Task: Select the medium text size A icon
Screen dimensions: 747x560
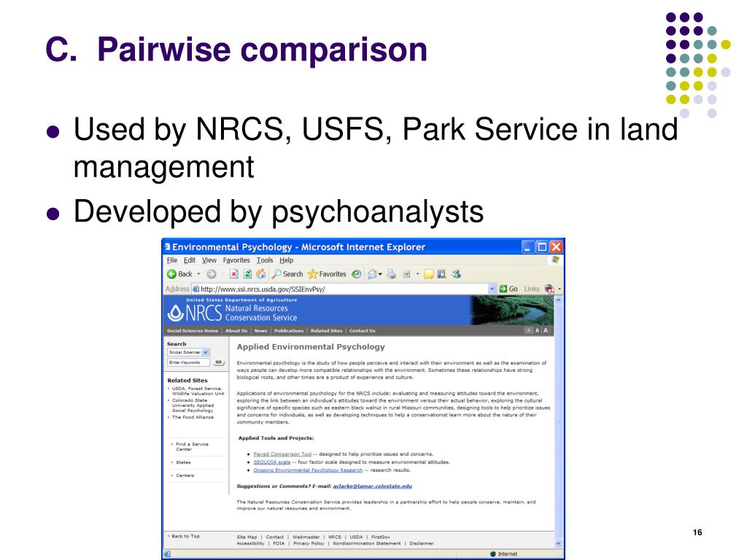Action: point(537,330)
